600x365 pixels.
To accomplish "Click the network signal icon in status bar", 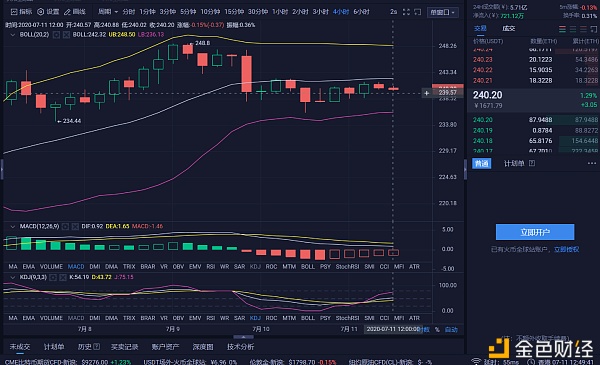I will coord(476,362).
